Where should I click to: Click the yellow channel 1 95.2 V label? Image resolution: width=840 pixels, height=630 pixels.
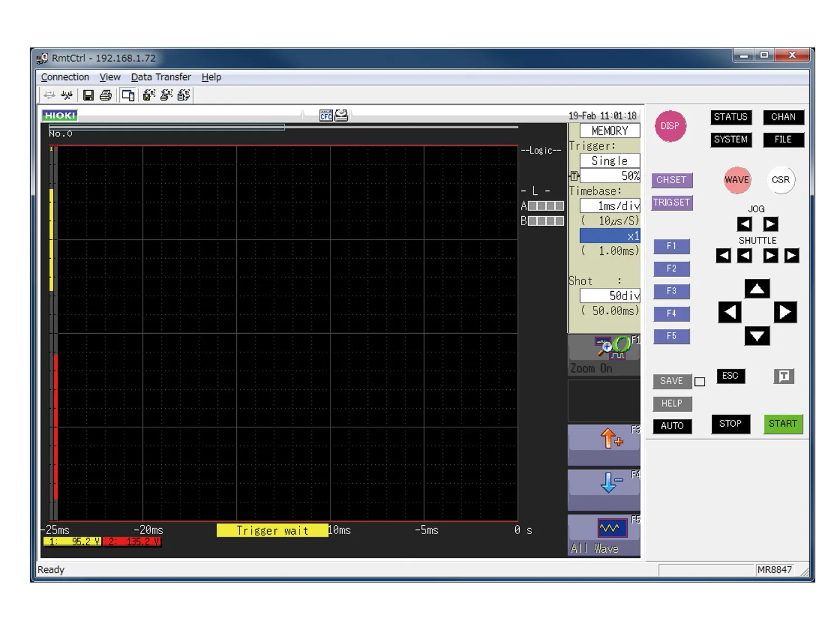pyautogui.click(x=73, y=542)
